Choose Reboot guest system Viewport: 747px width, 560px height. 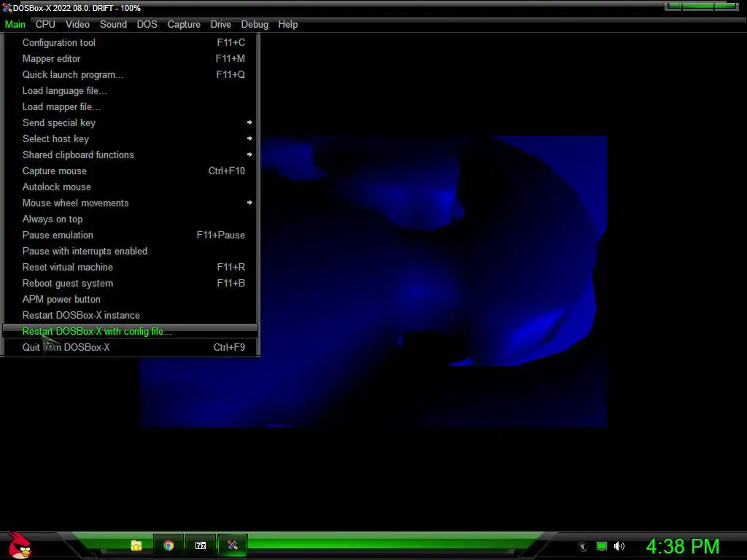[x=130, y=283]
